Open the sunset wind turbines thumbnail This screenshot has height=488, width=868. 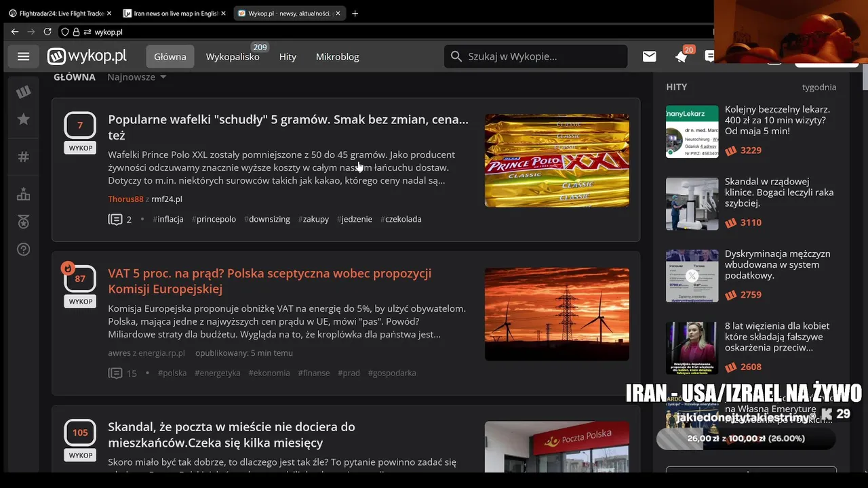coord(557,314)
